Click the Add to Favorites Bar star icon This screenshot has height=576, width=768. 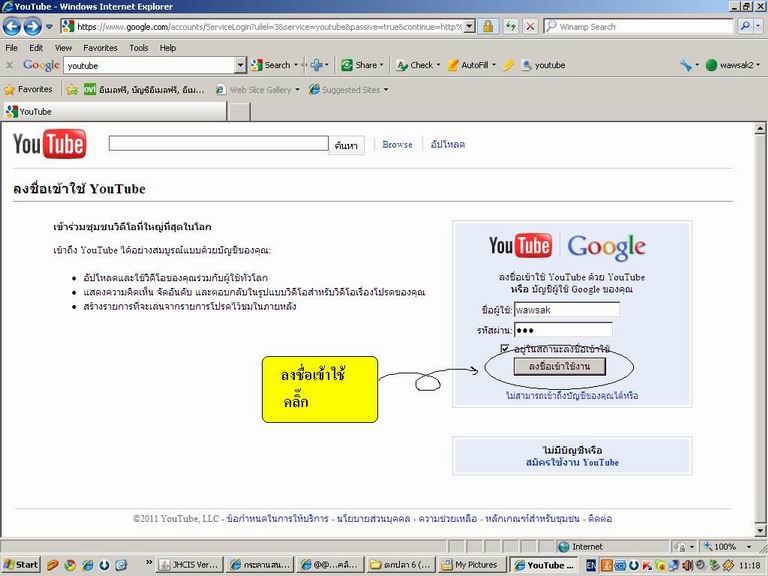click(x=72, y=90)
